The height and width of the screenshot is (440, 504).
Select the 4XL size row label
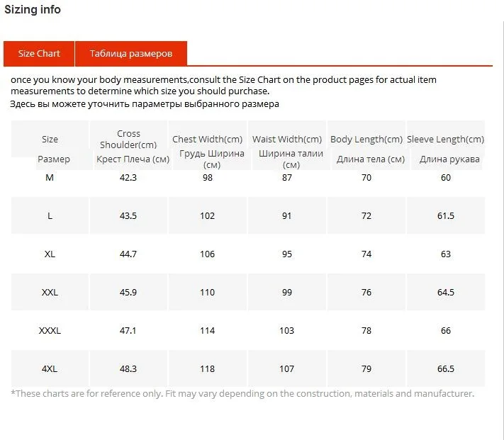click(50, 368)
